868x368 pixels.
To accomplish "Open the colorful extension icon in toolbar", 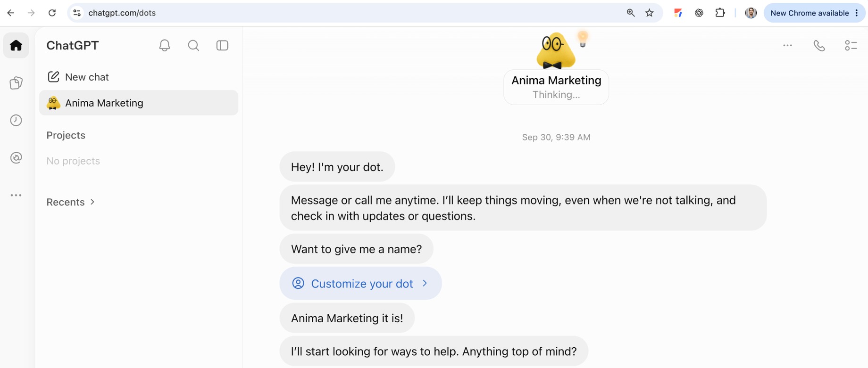I will pyautogui.click(x=678, y=13).
